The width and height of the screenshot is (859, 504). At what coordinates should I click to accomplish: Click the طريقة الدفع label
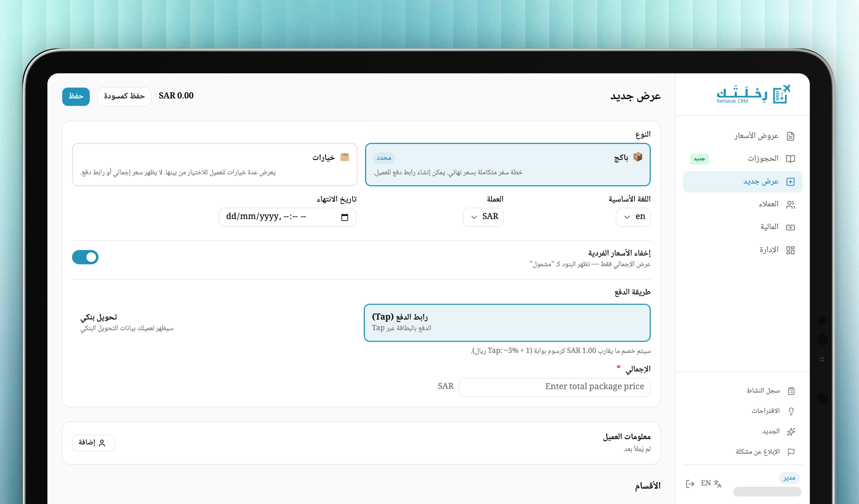click(632, 292)
